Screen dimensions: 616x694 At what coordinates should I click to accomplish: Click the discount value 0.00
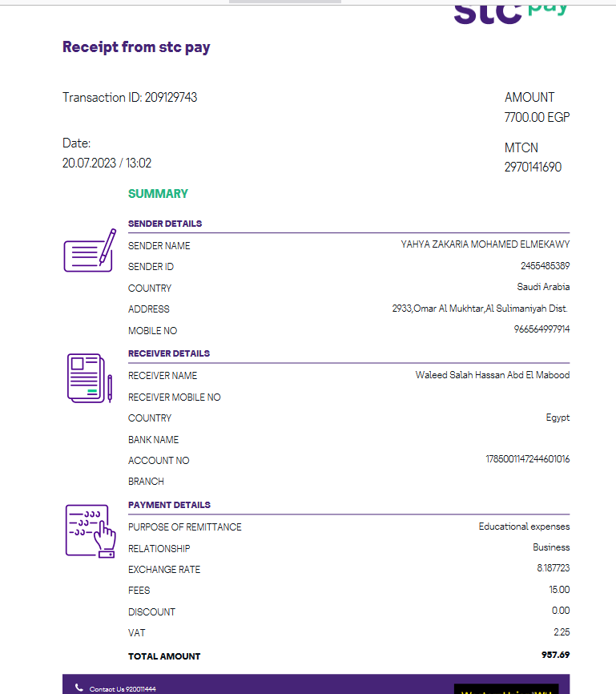[561, 611]
